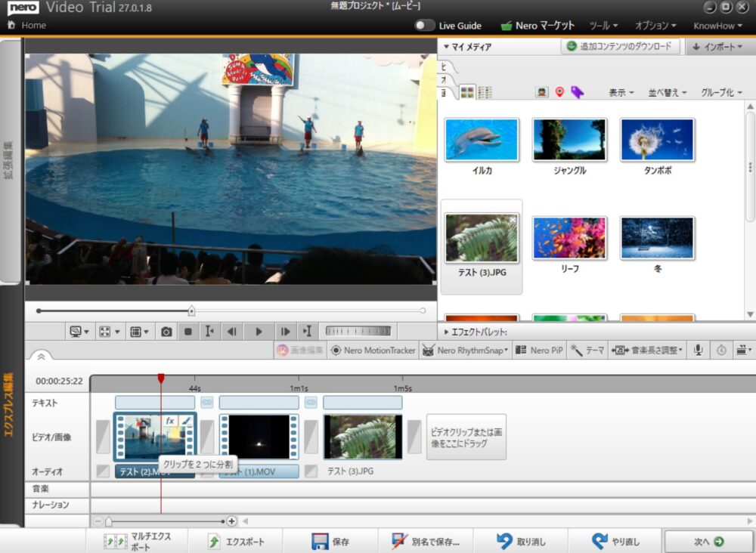Select the タンポポ media thumbnail
Viewport: 756px width, 553px height.
tap(658, 140)
